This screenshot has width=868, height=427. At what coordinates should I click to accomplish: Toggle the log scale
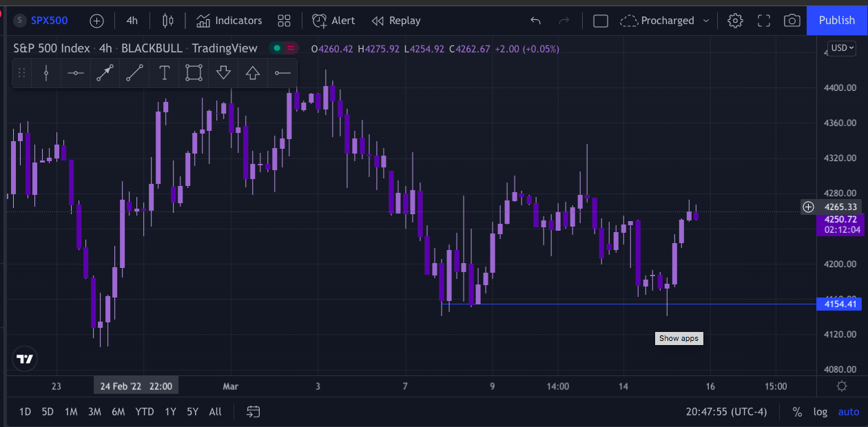coord(820,412)
